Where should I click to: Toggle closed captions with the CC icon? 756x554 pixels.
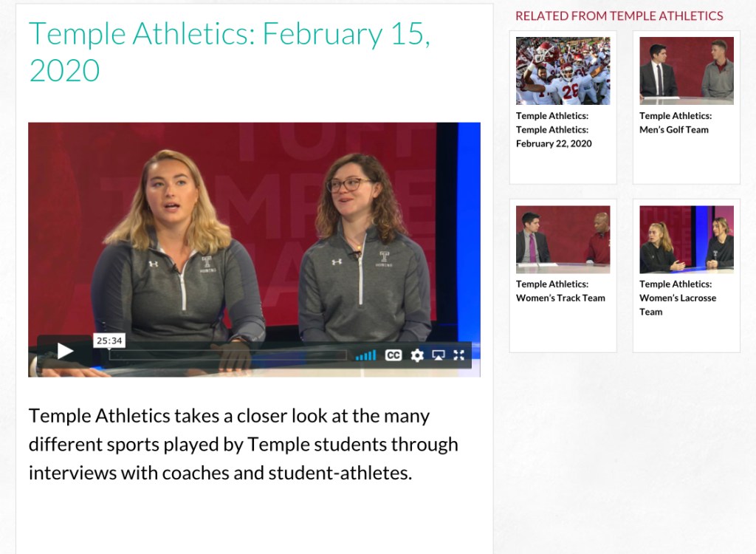pos(395,355)
